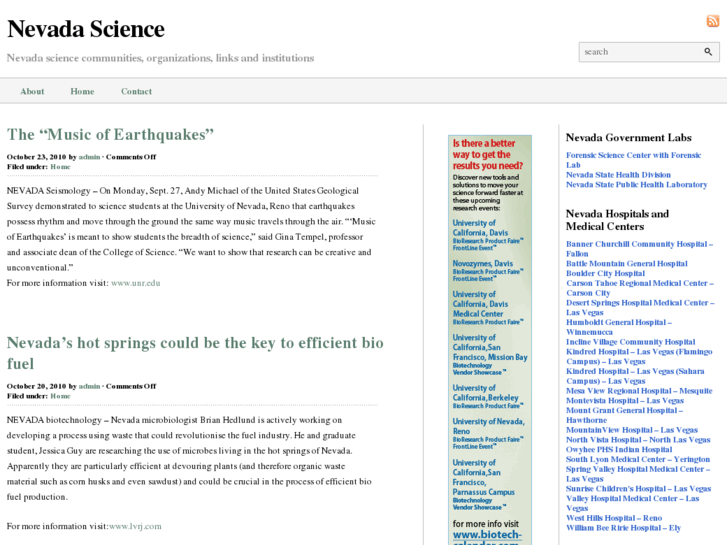Screen dimensions: 727x545
Task: Open Incline Village Community Hospital link
Action: [631, 342]
